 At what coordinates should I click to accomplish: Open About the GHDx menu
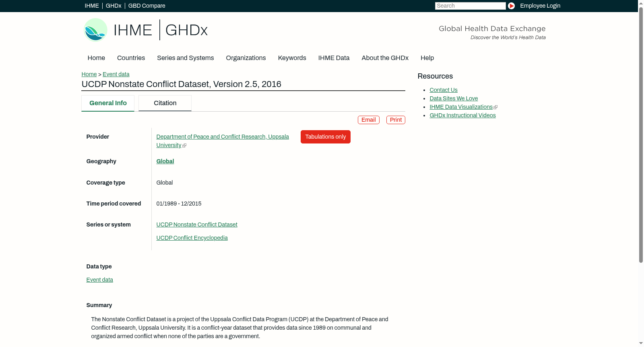385,58
